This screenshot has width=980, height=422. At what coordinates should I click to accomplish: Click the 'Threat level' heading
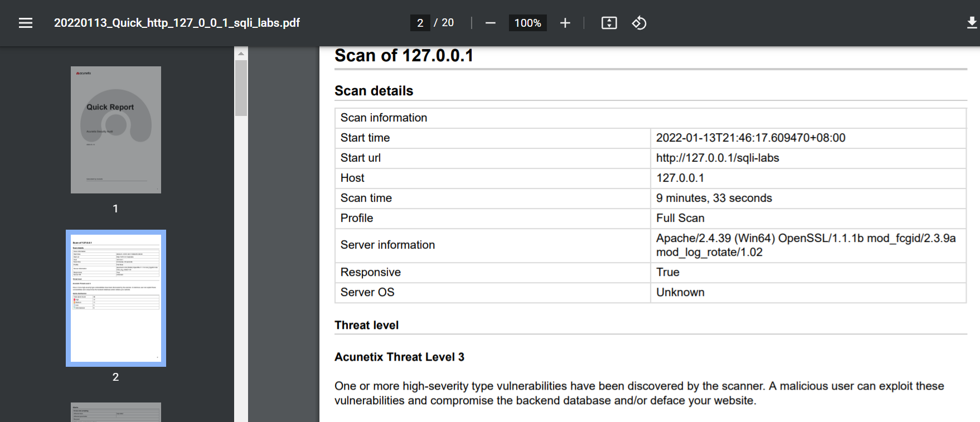click(366, 325)
